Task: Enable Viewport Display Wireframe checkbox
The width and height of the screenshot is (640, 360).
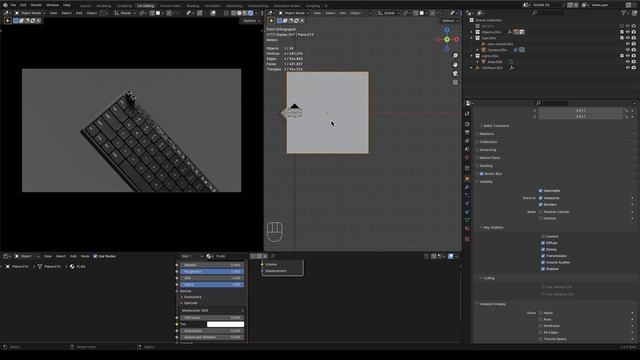Action: 540,326
